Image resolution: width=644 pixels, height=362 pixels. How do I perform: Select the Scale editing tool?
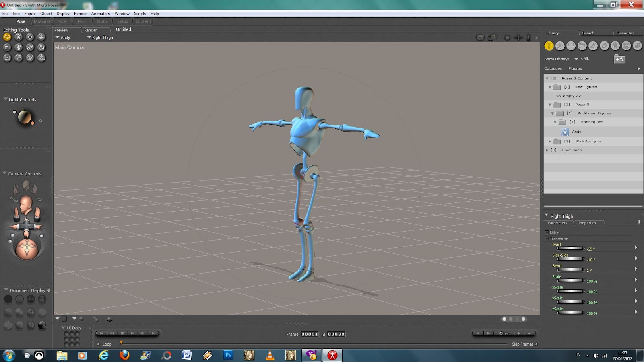click(x=7, y=47)
